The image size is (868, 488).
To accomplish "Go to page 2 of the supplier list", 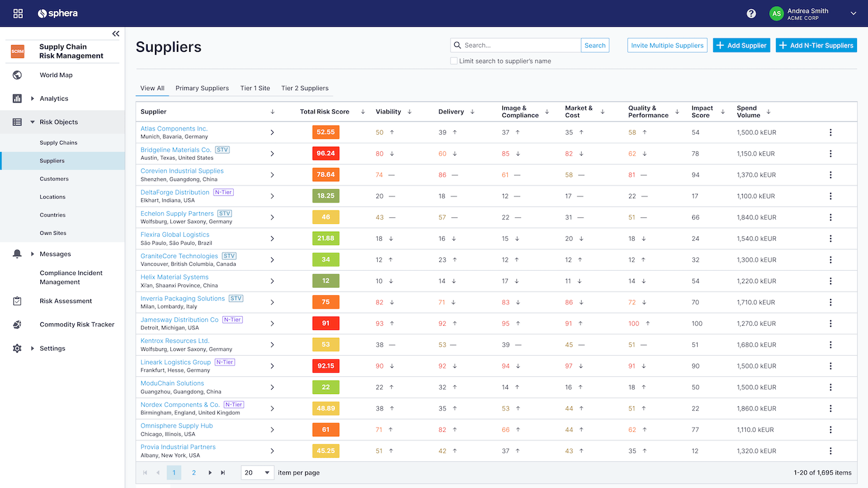I will click(x=193, y=472).
